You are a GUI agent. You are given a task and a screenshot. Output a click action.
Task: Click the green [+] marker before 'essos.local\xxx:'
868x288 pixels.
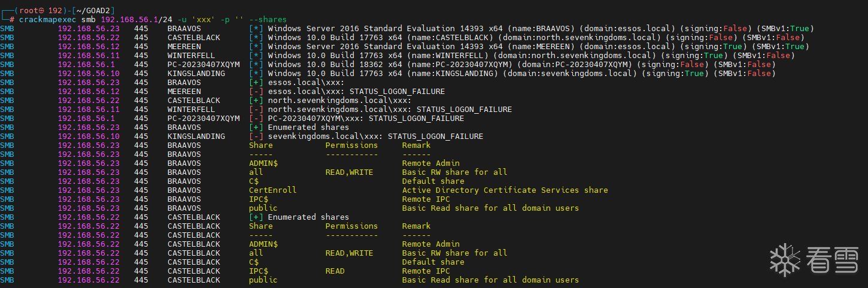[256, 83]
